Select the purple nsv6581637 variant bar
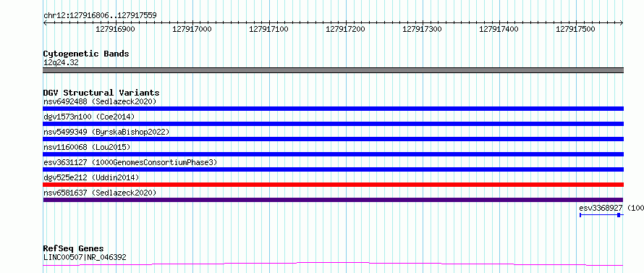 coord(333,200)
